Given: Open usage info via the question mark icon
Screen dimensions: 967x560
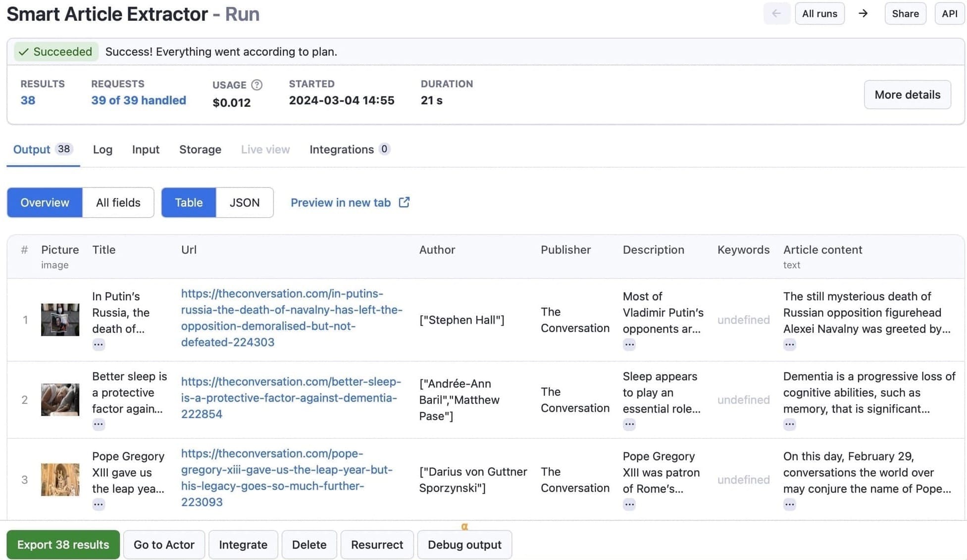Looking at the screenshot, I should (x=257, y=85).
